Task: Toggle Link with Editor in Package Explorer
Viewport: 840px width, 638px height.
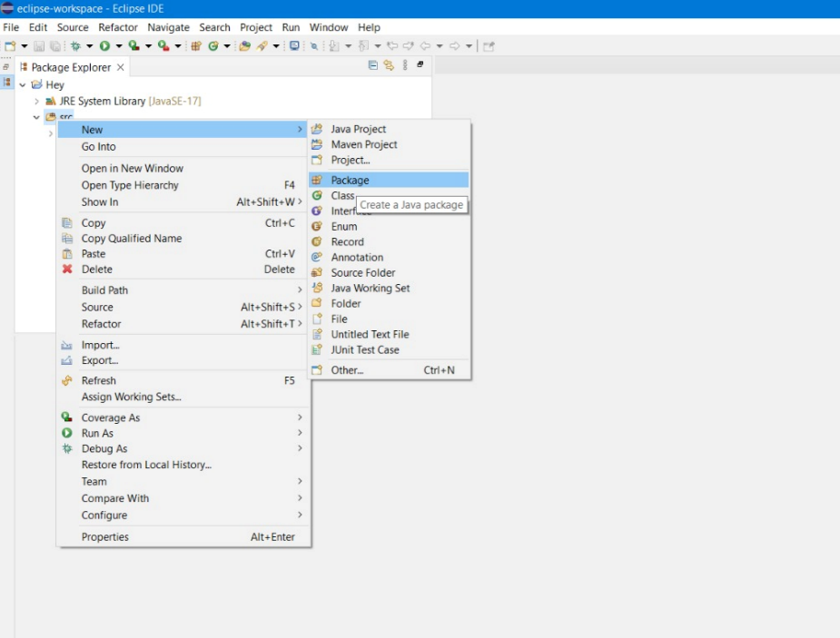Action: click(x=389, y=65)
